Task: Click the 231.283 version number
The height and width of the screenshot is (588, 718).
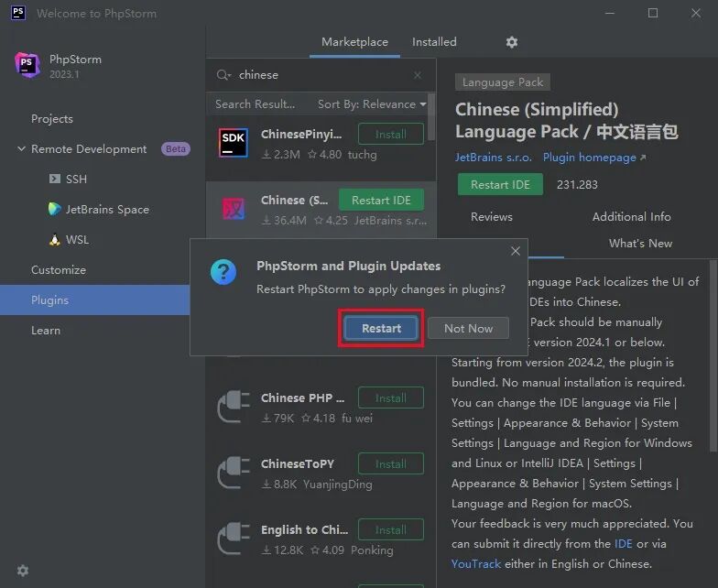Action: [577, 185]
